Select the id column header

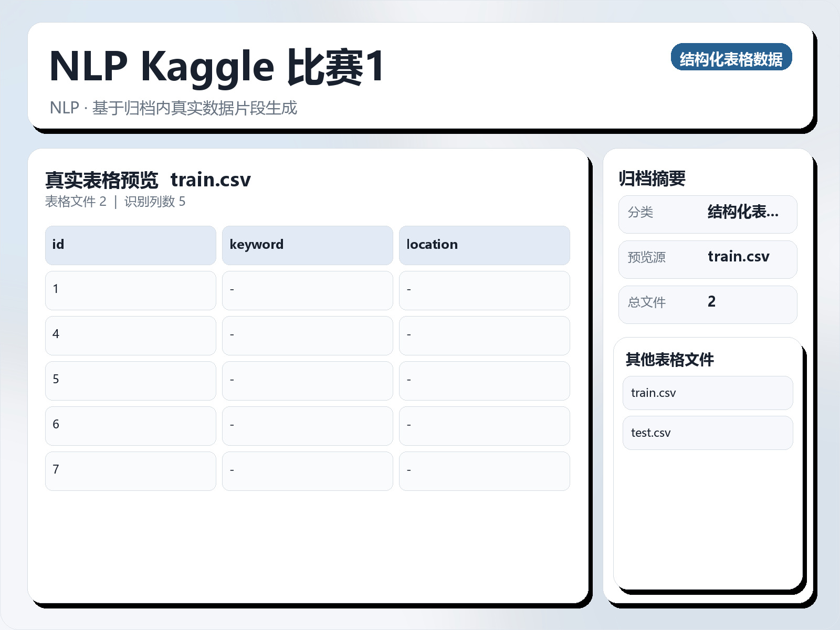130,245
